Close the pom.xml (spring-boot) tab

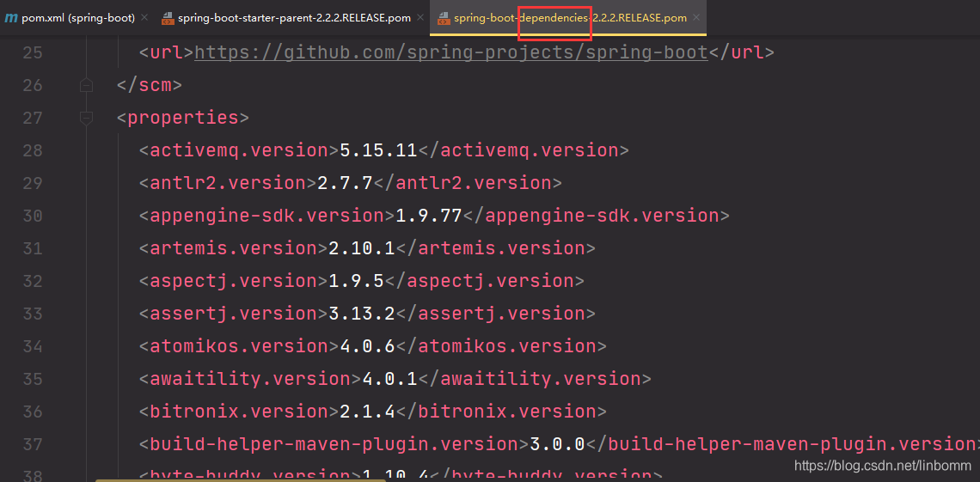tap(144, 17)
